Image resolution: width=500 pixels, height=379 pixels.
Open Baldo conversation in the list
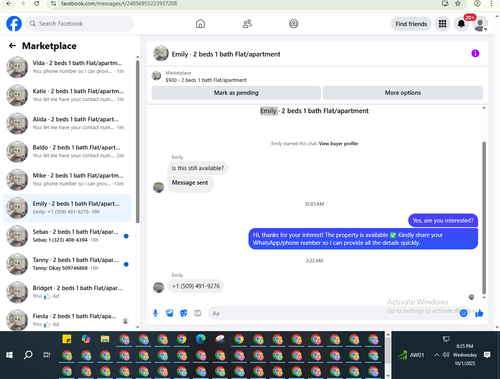coord(68,151)
